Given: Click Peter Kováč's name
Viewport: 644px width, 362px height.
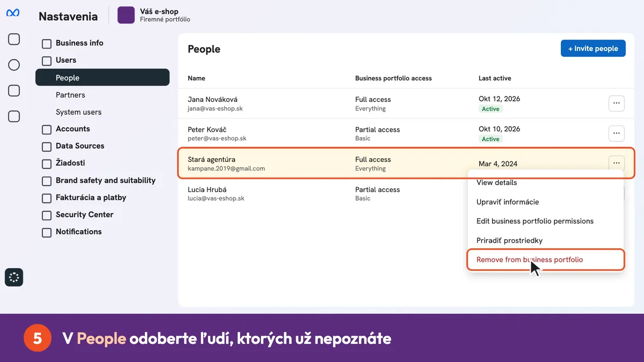Looking at the screenshot, I should (207, 129).
